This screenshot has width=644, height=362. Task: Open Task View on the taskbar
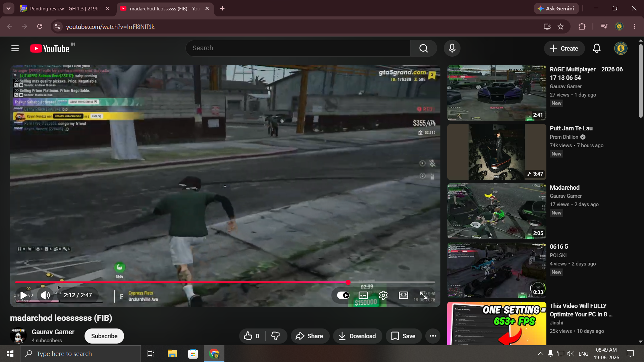(x=151, y=354)
